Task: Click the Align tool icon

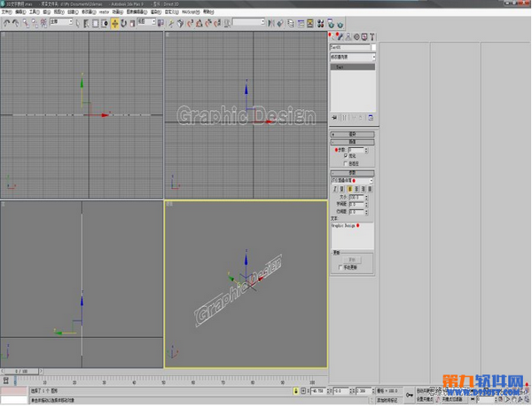Action: [280, 23]
